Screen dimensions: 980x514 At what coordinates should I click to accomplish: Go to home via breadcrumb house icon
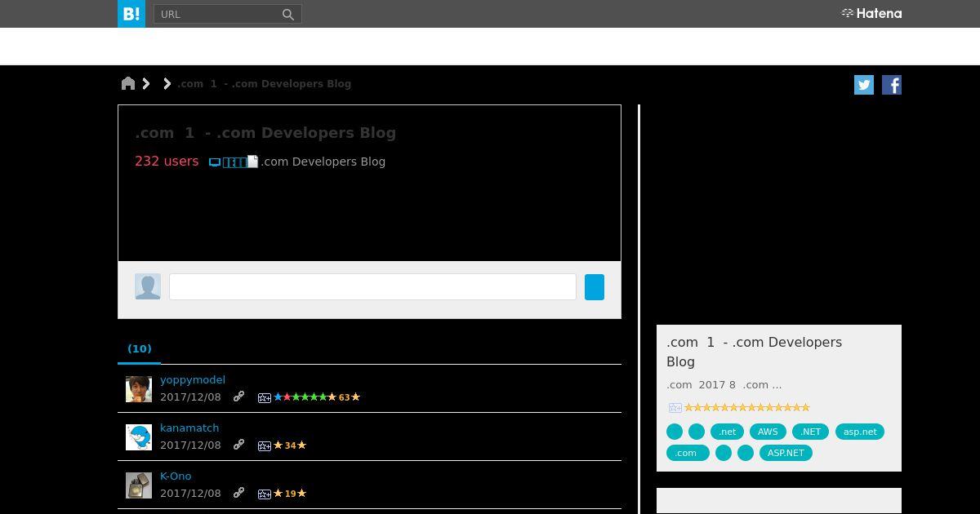tap(128, 83)
